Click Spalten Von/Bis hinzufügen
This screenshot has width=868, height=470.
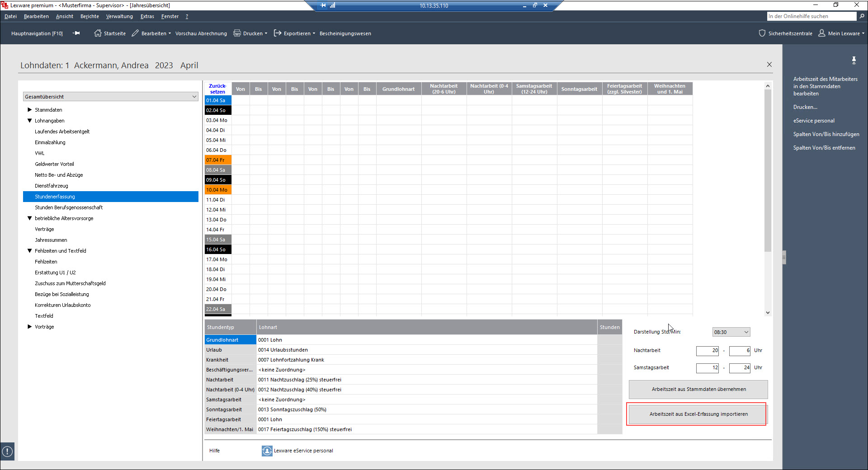(826, 134)
